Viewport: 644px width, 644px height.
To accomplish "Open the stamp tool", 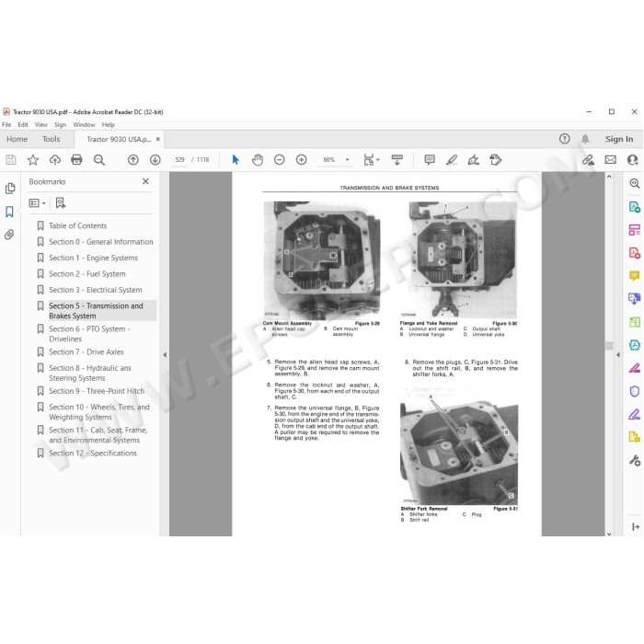I will click(x=496, y=160).
